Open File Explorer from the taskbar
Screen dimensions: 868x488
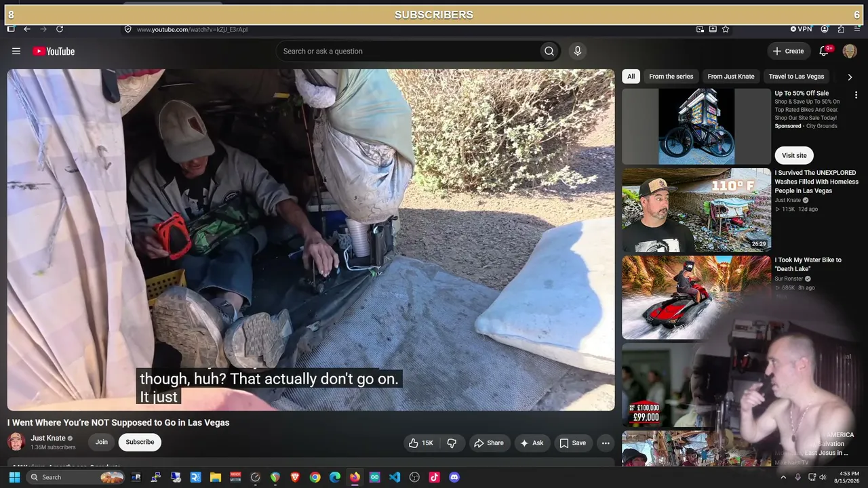click(216, 477)
